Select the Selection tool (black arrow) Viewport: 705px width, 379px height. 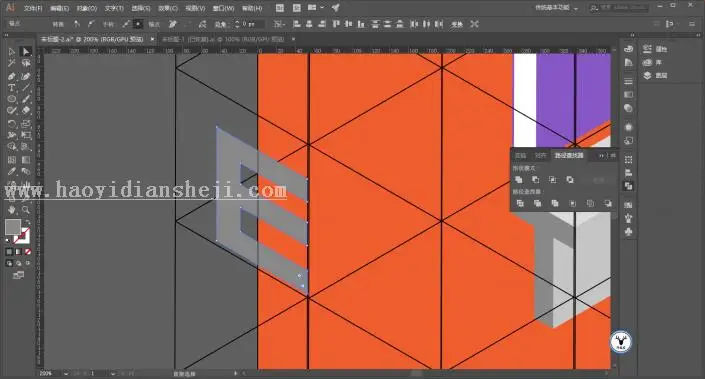pyautogui.click(x=12, y=52)
